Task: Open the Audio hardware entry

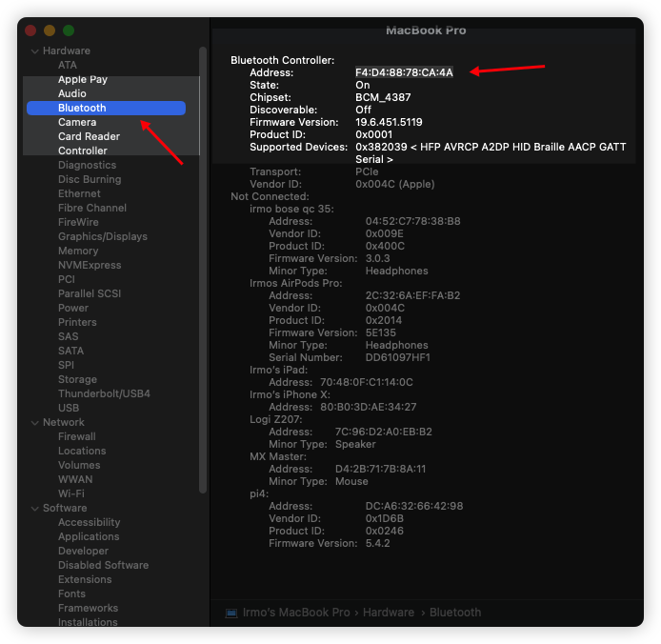Action: click(x=72, y=93)
